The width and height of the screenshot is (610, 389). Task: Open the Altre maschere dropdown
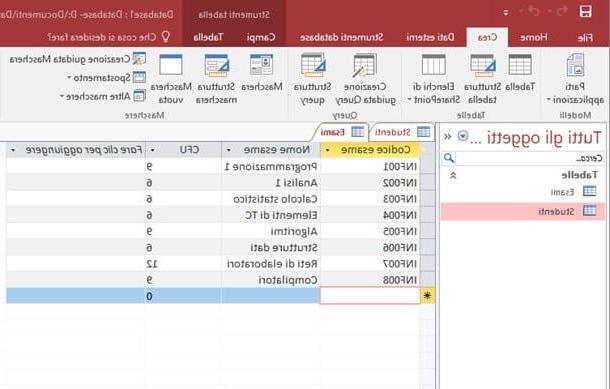click(x=103, y=96)
